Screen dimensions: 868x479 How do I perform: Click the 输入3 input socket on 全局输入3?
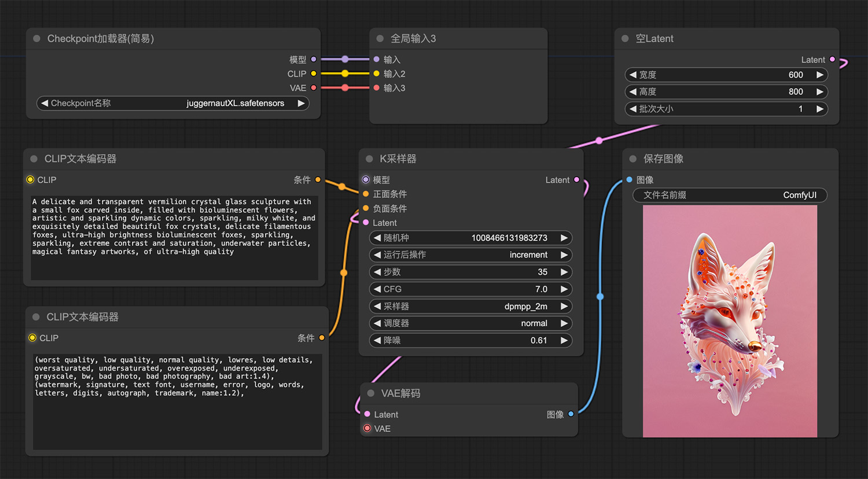pos(377,88)
